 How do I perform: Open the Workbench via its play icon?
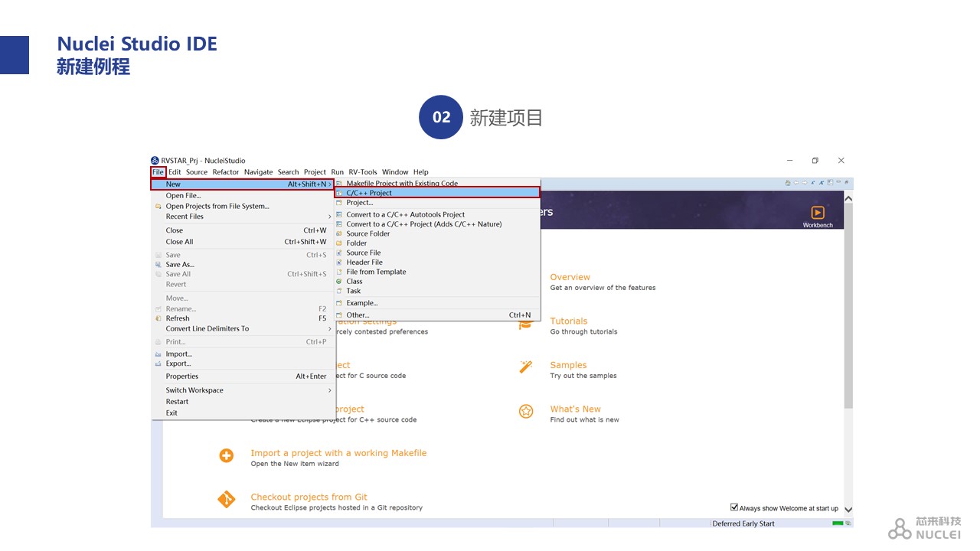coord(818,212)
